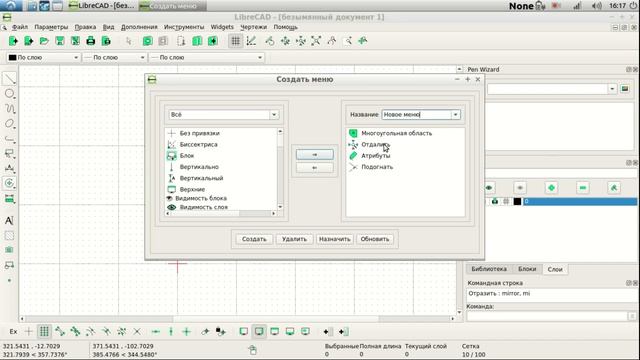Toggle the draft mode icon beside grid
The height and width of the screenshot is (360, 640).
[251, 41]
